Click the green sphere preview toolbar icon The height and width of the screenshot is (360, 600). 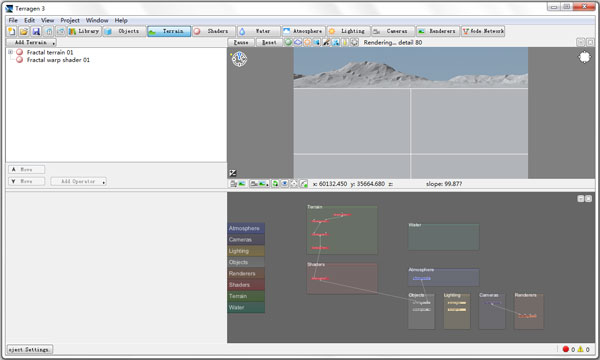tap(288, 42)
